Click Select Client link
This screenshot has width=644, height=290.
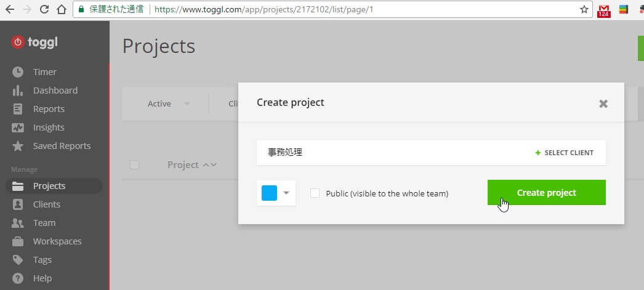pyautogui.click(x=565, y=153)
